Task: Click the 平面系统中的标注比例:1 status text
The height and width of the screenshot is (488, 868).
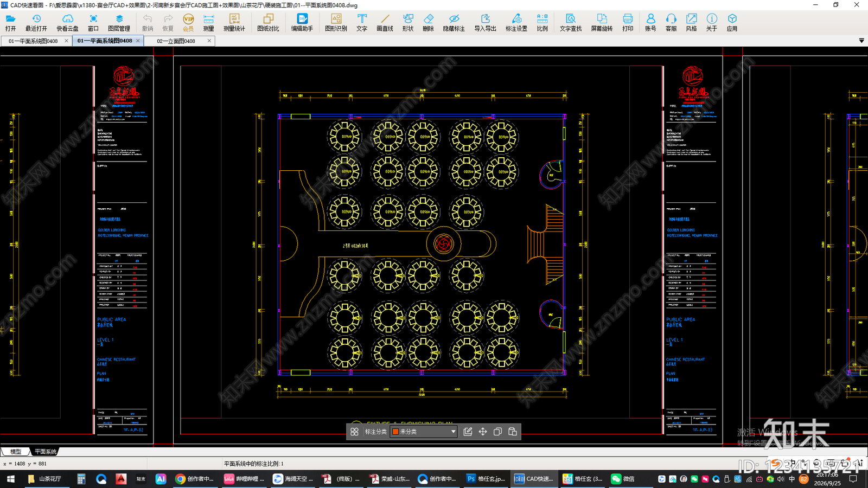Action: (x=254, y=464)
